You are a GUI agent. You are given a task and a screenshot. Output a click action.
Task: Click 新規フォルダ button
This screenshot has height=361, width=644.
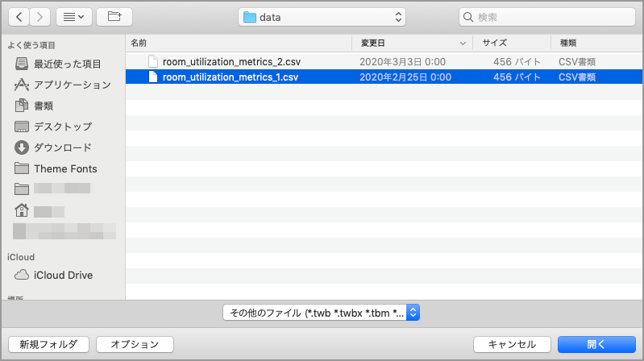(x=48, y=344)
